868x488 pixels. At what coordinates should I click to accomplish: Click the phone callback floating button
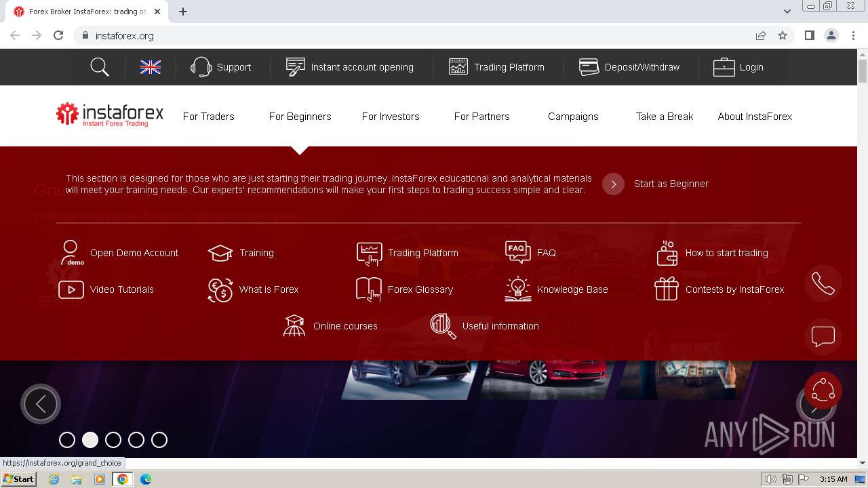pyautogui.click(x=823, y=283)
